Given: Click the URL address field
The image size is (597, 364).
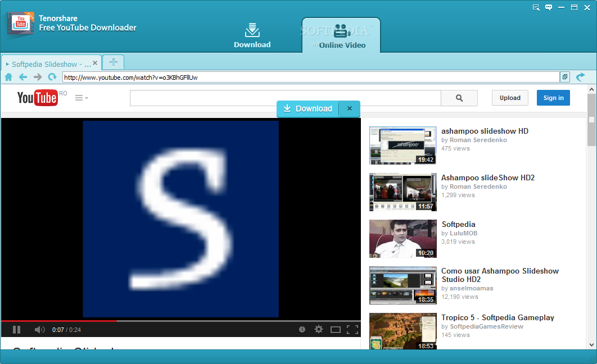Looking at the screenshot, I should click(x=311, y=77).
